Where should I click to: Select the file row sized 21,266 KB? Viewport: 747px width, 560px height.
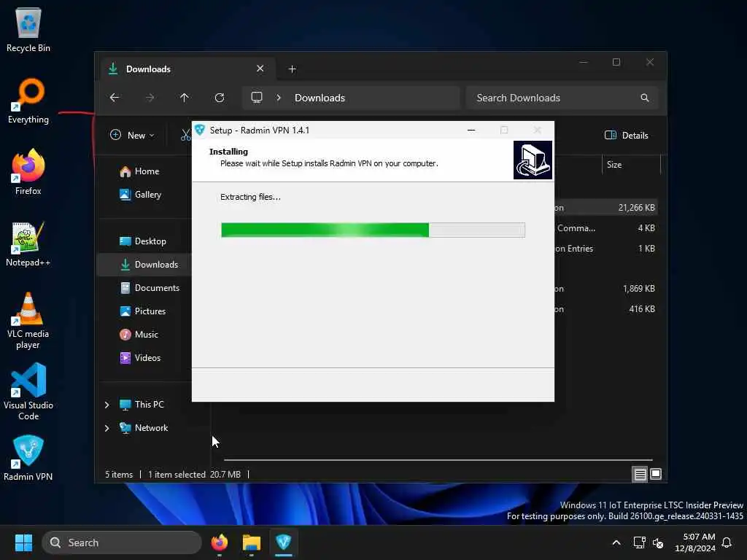coord(606,208)
